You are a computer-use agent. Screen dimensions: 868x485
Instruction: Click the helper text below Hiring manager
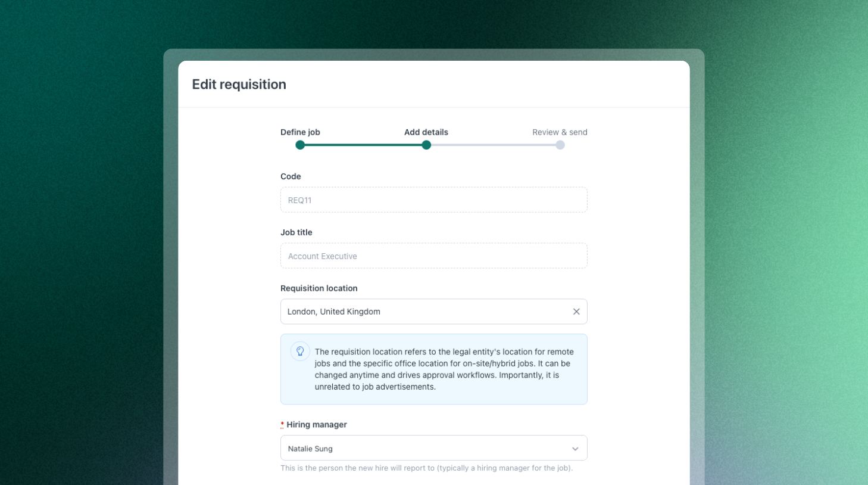coord(426,468)
